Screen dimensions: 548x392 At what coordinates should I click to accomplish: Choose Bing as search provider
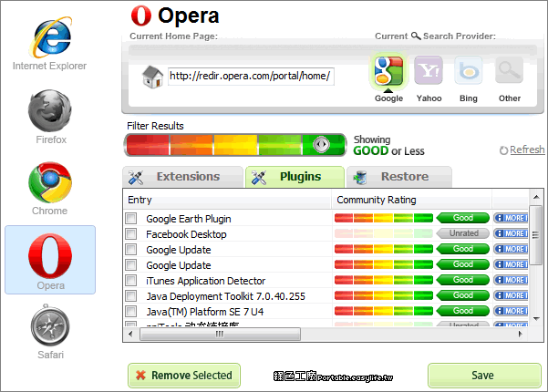pos(469,77)
